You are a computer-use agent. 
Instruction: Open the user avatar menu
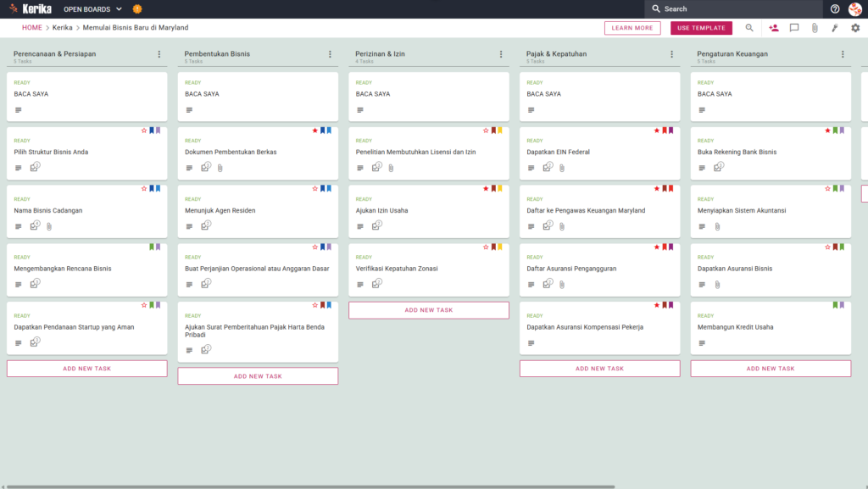pos(855,8)
